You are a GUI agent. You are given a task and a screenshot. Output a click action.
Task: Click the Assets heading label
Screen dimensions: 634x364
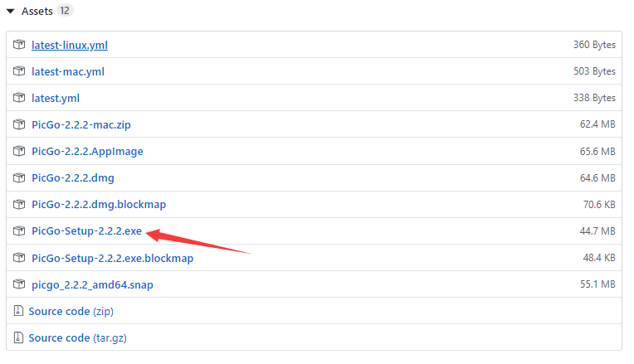pos(37,11)
